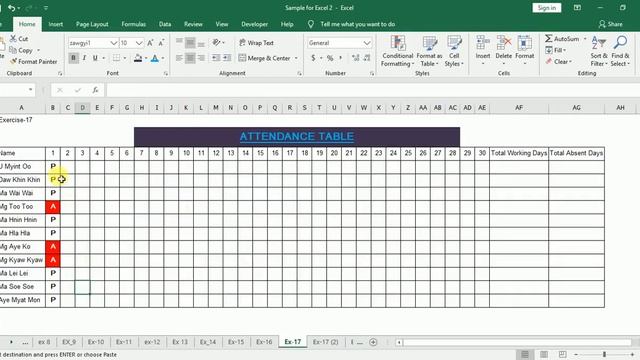Open Sort & Filter menu
640x360 pixels.
click(x=599, y=51)
